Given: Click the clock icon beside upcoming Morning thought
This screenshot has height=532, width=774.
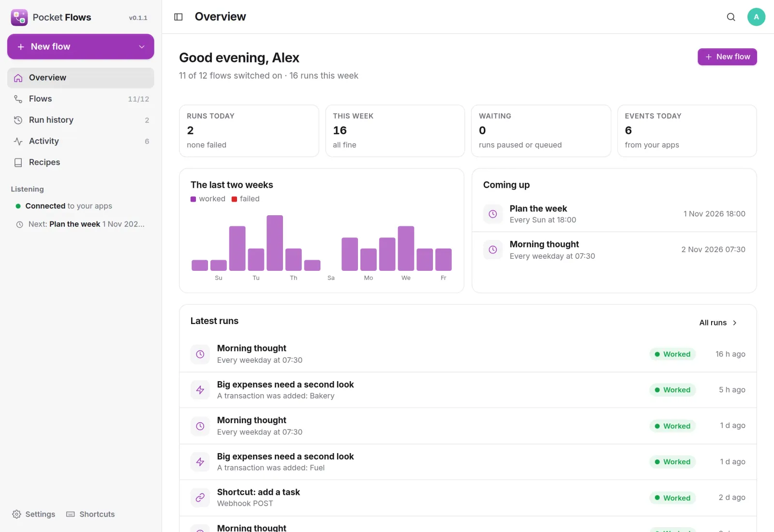Looking at the screenshot, I should [493, 250].
